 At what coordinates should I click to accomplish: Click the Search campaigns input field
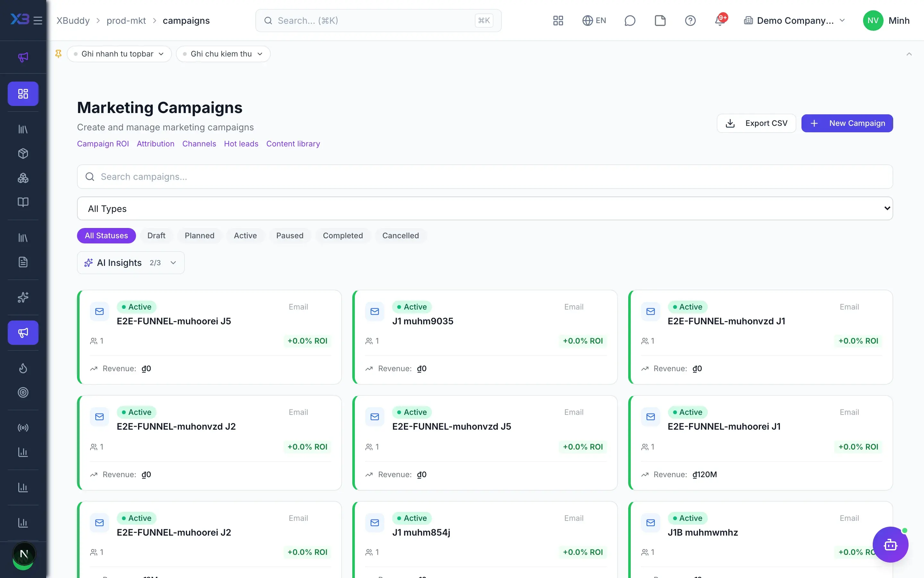click(485, 177)
